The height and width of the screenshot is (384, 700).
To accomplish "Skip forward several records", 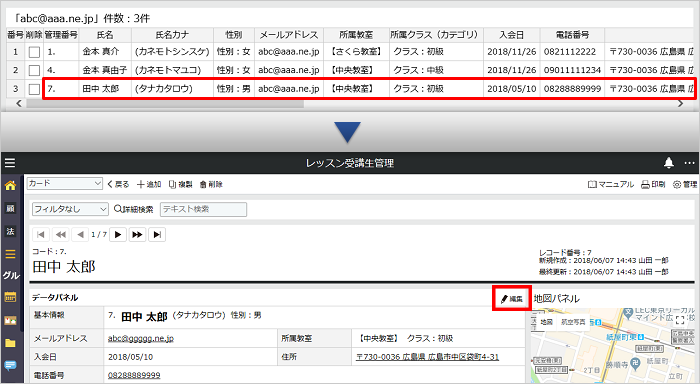I will pos(138,234).
